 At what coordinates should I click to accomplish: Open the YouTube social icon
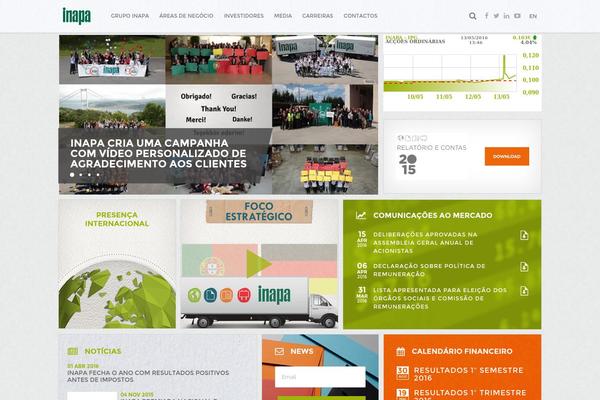[517, 16]
